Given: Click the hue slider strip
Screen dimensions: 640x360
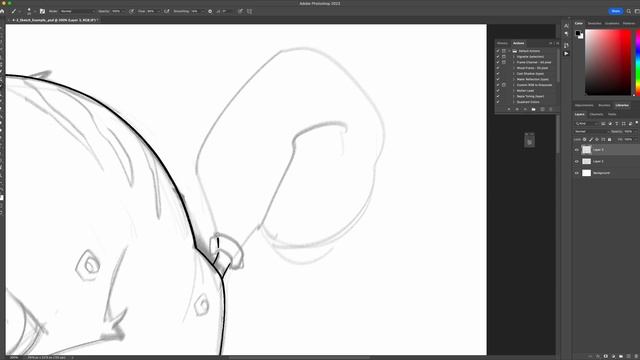Looking at the screenshot, I should point(638,62).
